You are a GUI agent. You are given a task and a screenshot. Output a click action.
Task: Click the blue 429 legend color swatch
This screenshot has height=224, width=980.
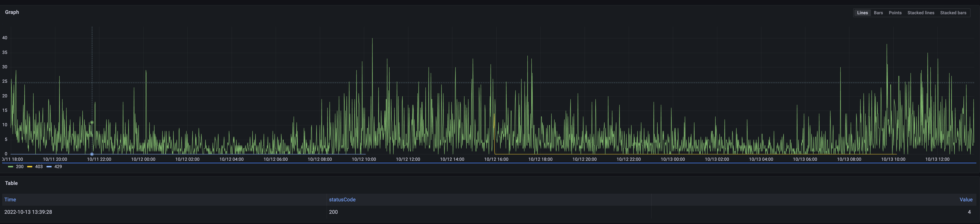[49, 167]
